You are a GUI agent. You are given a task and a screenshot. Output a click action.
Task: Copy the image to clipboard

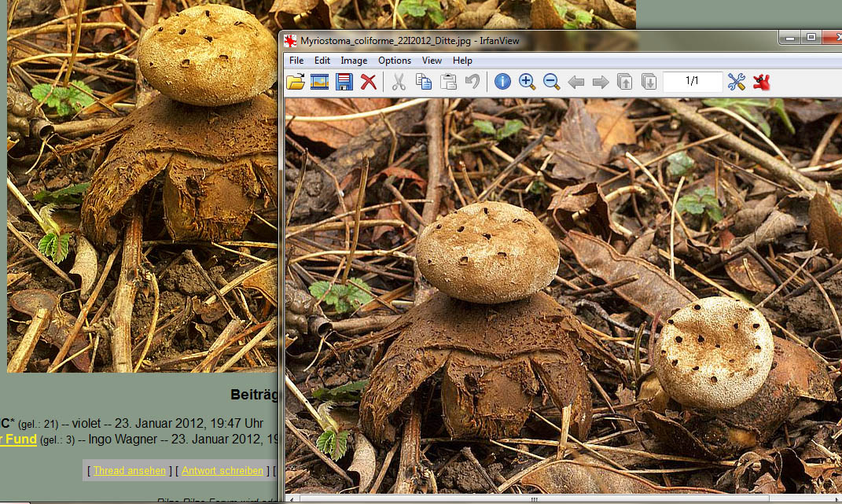(423, 82)
